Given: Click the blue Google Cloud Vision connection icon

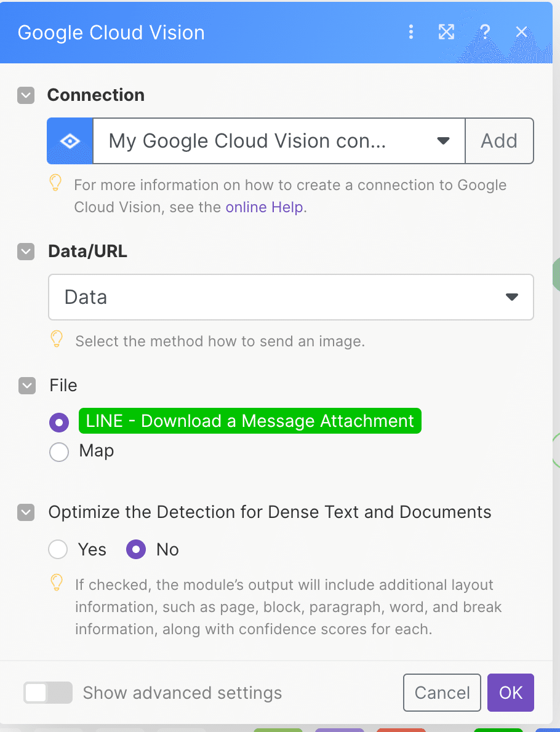Looking at the screenshot, I should [x=70, y=141].
